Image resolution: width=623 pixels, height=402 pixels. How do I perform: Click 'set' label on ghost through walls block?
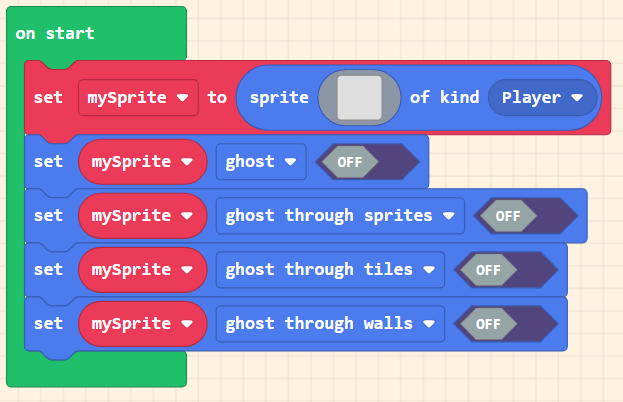(x=48, y=323)
